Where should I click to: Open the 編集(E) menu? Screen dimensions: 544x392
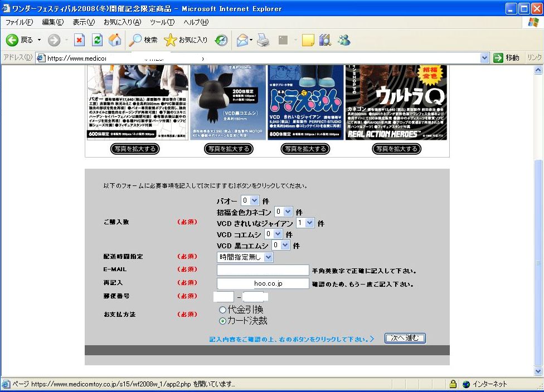(x=53, y=22)
